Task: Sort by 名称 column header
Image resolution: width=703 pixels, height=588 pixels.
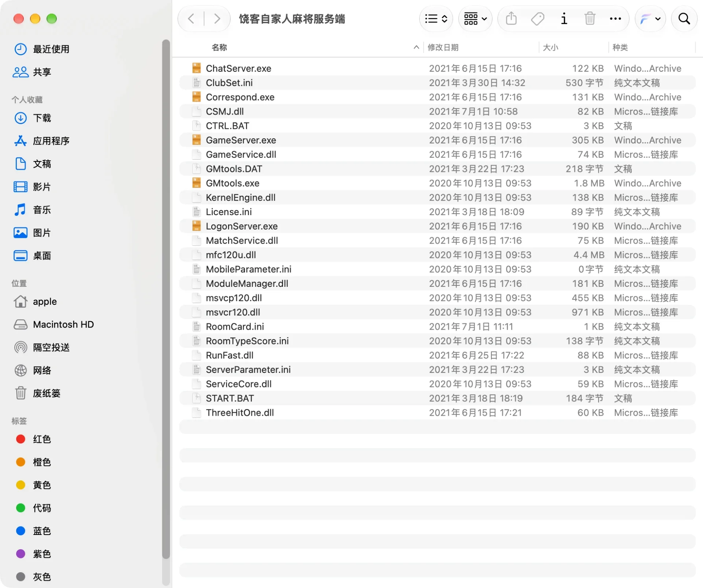Action: tap(219, 47)
